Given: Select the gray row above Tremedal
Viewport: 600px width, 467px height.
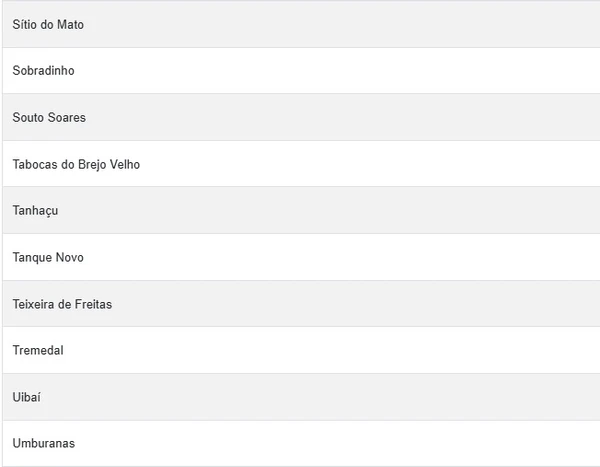Looking at the screenshot, I should coord(62,304).
